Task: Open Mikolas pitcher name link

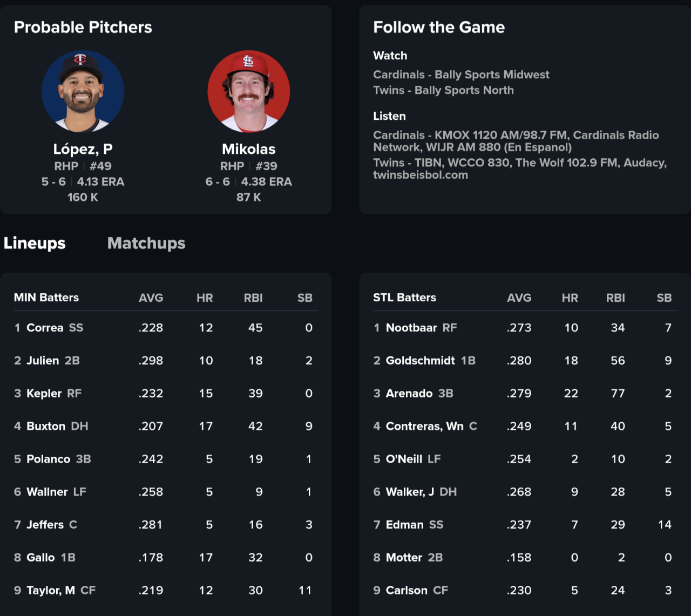Action: pyautogui.click(x=248, y=149)
